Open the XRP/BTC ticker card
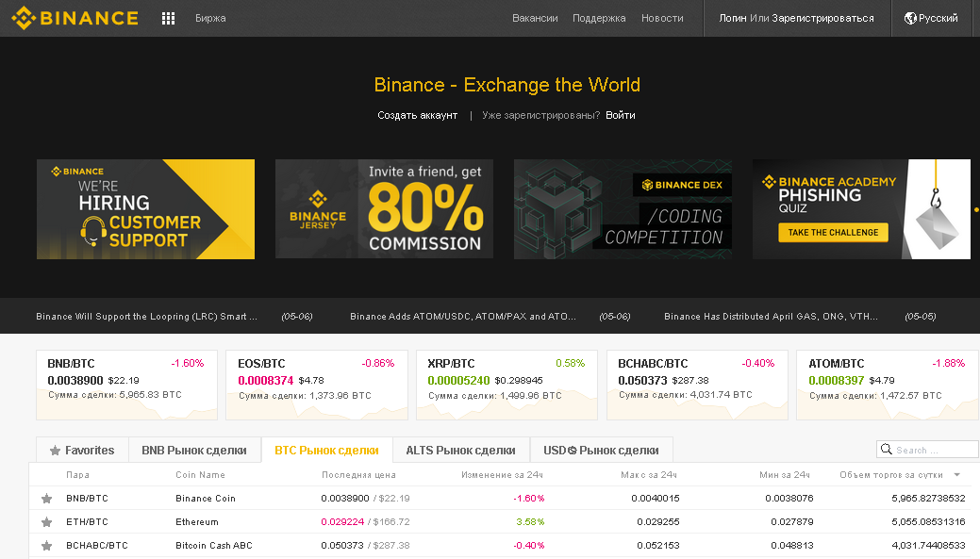 coord(507,385)
